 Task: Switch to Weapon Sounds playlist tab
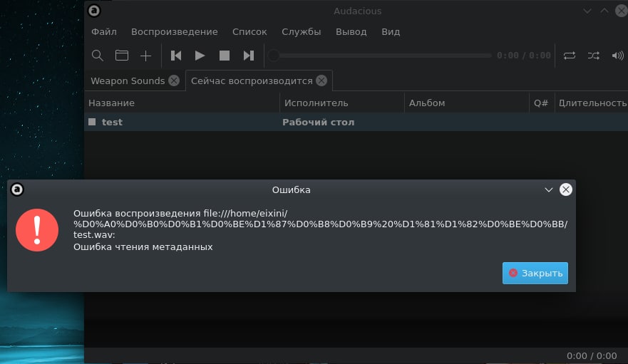click(128, 81)
